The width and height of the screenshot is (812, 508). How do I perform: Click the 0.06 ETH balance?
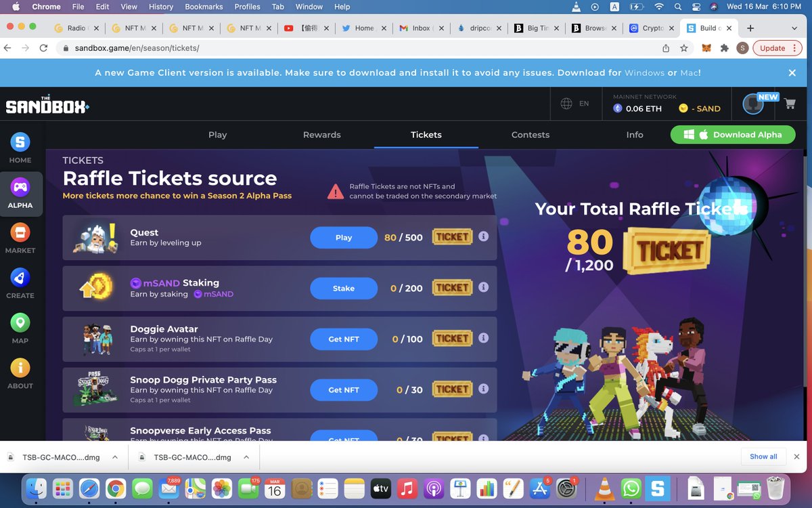point(637,108)
